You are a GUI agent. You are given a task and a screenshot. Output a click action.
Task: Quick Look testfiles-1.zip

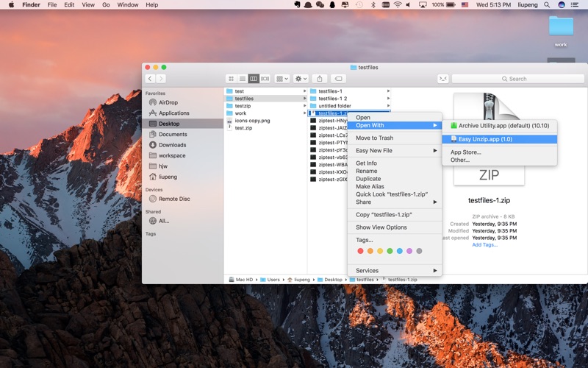tap(395, 194)
